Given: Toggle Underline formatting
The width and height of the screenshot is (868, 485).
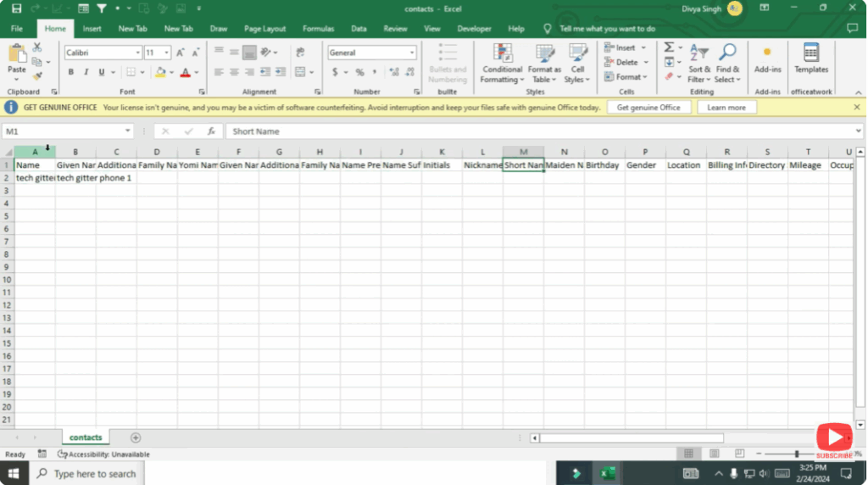Looking at the screenshot, I should (x=102, y=72).
